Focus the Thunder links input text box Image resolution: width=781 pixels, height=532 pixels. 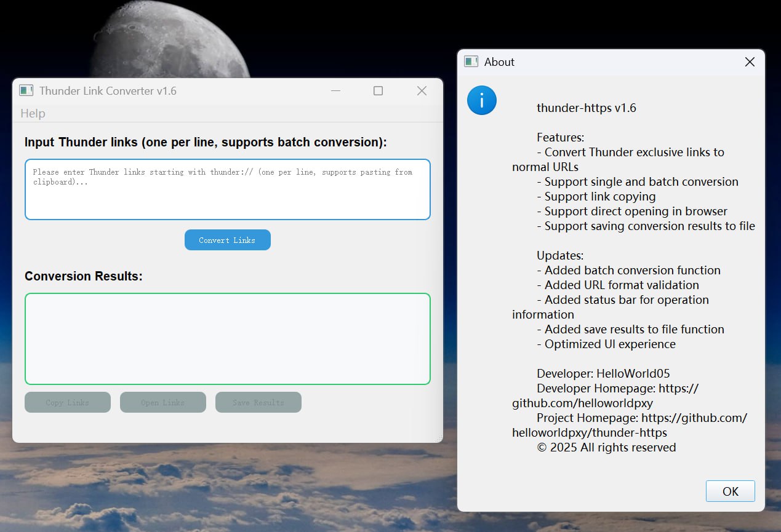[x=227, y=197]
